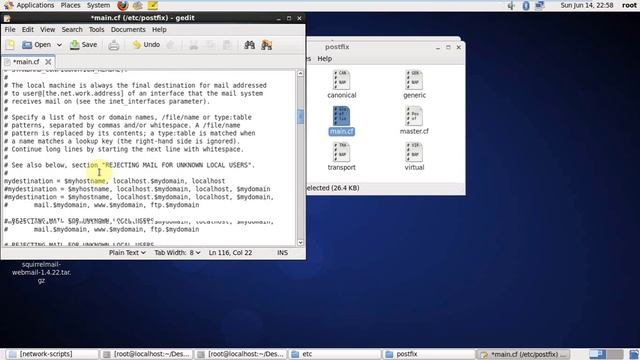
Task: Place cursor on the mydestination = $myhostname line
Action: coord(114,181)
